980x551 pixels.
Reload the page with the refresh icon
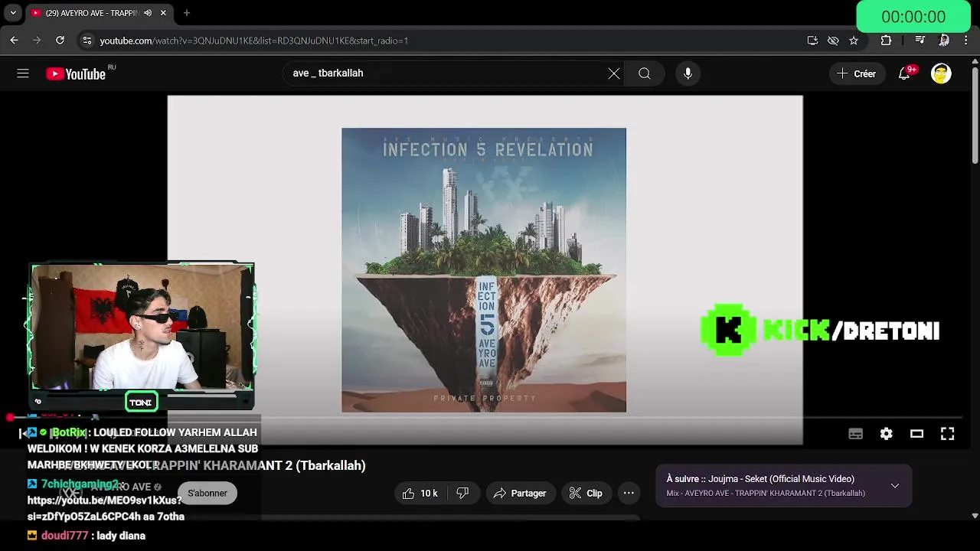pos(60,41)
